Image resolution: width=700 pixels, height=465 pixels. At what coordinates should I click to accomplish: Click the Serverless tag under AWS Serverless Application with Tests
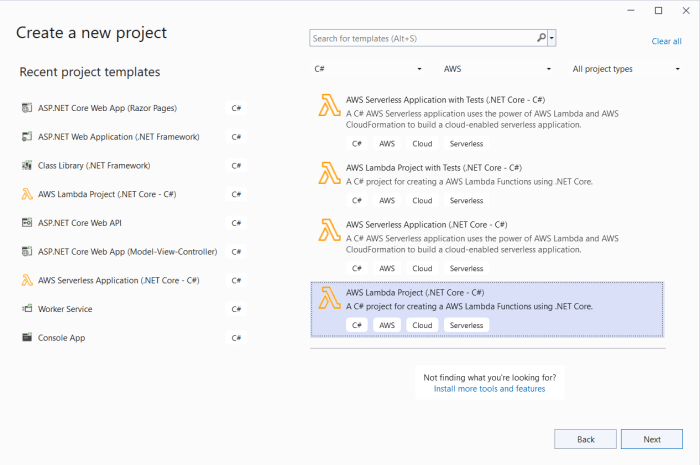pos(466,144)
